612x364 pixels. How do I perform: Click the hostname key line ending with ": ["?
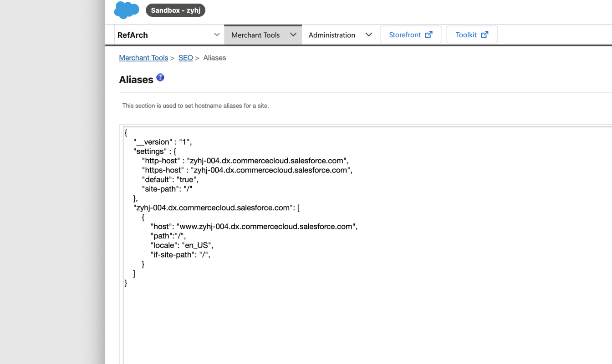216,208
